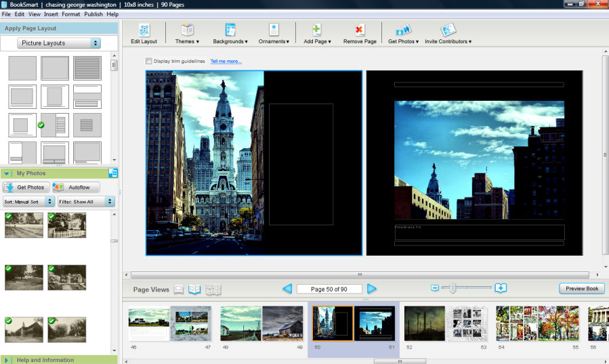Expand Help and Information panel
609x364 pixels.
tap(7, 360)
